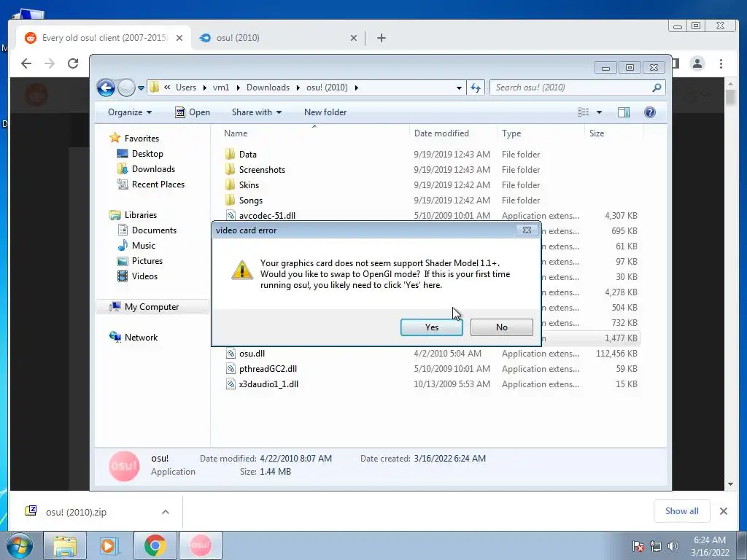The height and width of the screenshot is (560, 747).
Task: Select My Computer in the sidebar
Action: (x=152, y=307)
